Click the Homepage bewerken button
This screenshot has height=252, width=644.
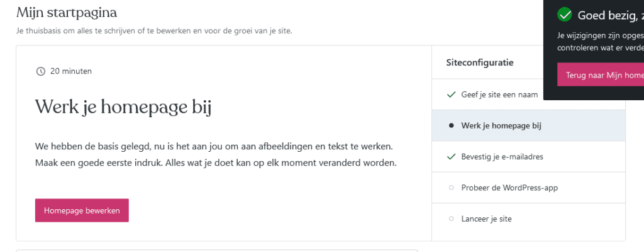[x=82, y=210]
